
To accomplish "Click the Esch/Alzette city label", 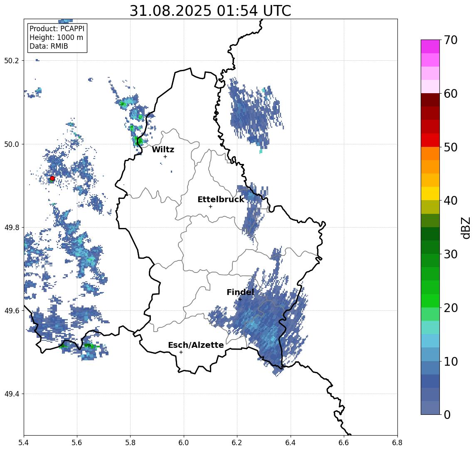I will (196, 345).
